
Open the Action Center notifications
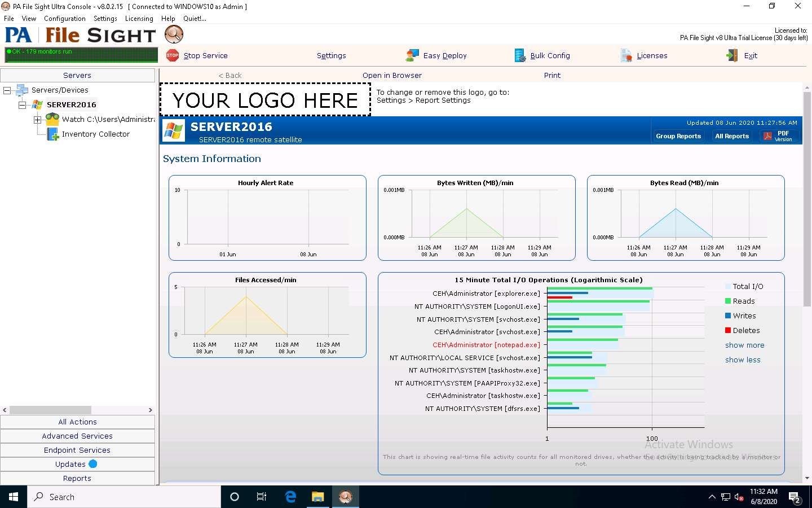point(795,497)
